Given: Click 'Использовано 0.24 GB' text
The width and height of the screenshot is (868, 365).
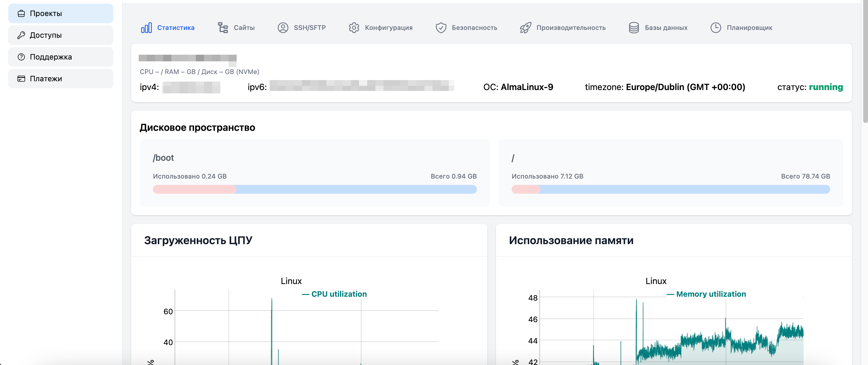Looking at the screenshot, I should point(190,176).
